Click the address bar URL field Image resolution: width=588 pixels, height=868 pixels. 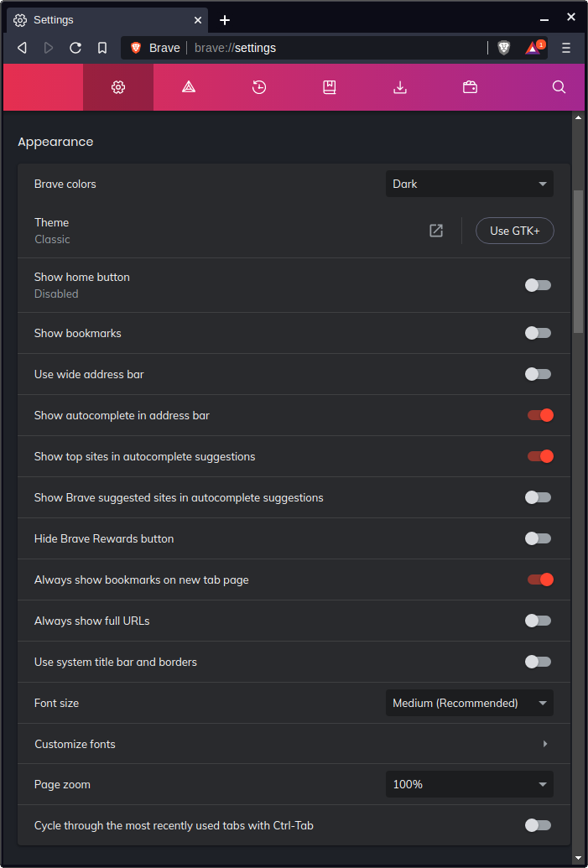(x=336, y=48)
